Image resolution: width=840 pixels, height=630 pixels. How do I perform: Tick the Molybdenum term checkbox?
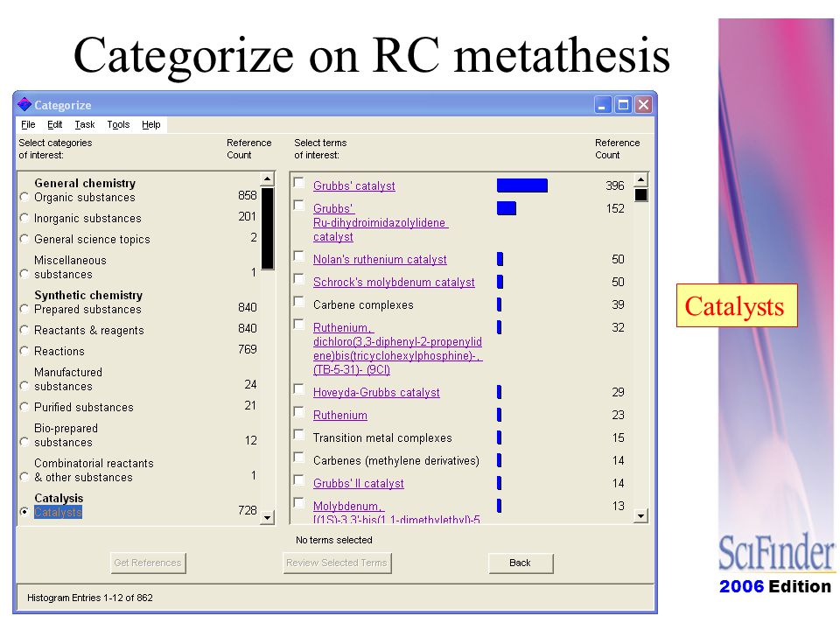pos(299,502)
